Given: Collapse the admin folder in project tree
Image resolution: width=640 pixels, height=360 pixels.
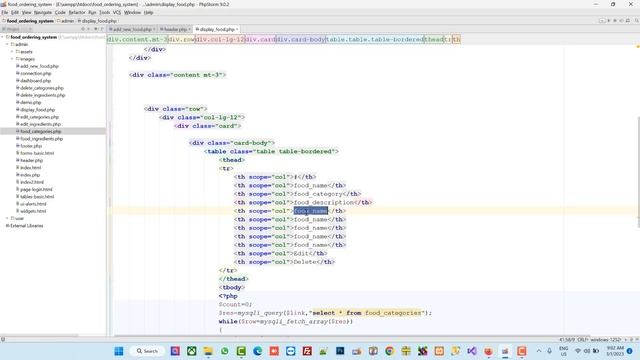Looking at the screenshot, I should [x=7, y=44].
